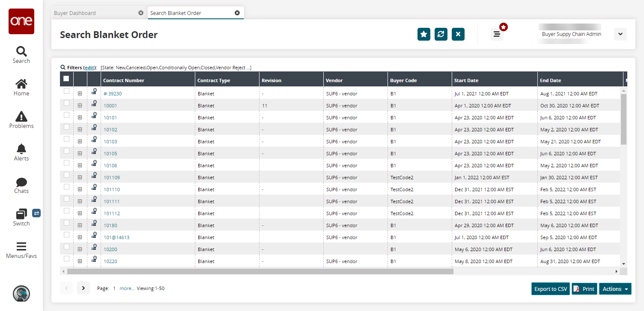Click the horizontal scrollbar below the table
The height and width of the screenshot is (311, 644).
tap(260, 271)
